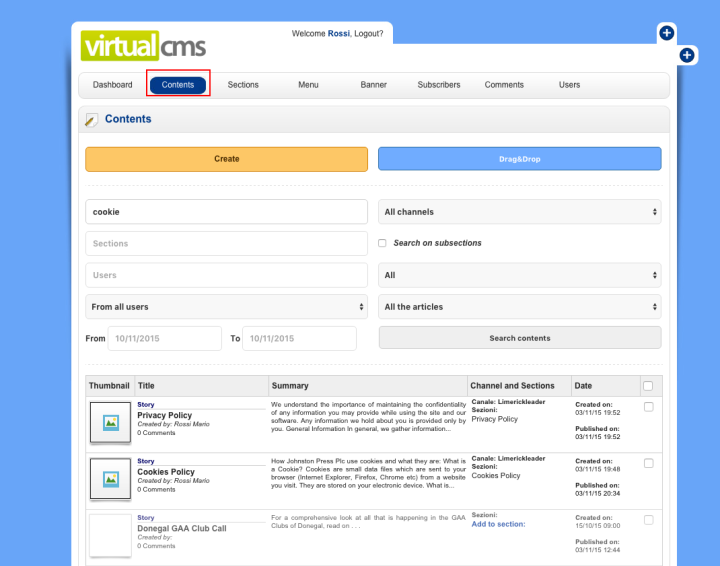The height and width of the screenshot is (566, 720).
Task: Click the virtualcms logo
Action: click(144, 46)
